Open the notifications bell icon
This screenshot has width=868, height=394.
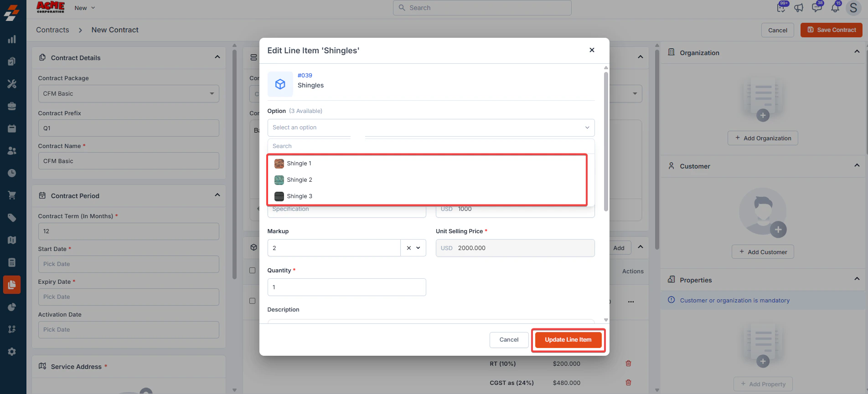835,7
